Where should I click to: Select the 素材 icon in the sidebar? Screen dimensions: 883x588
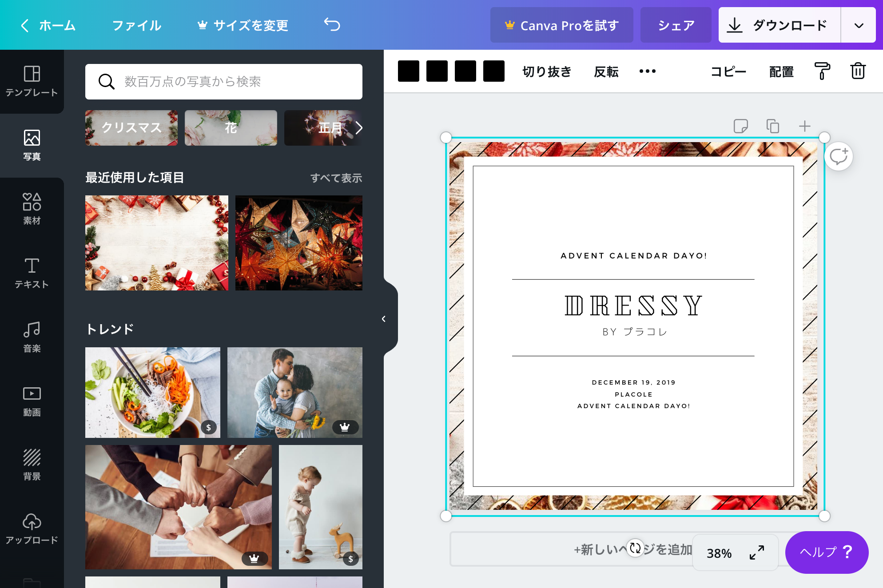pyautogui.click(x=32, y=208)
